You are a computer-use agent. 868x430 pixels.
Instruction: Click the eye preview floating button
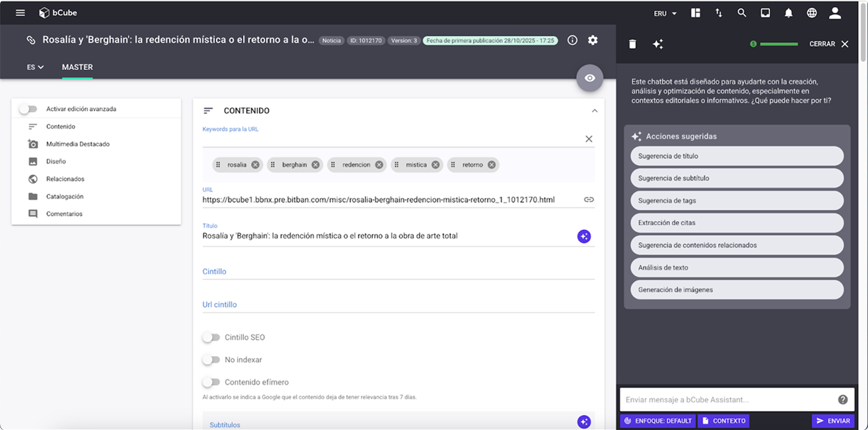590,78
